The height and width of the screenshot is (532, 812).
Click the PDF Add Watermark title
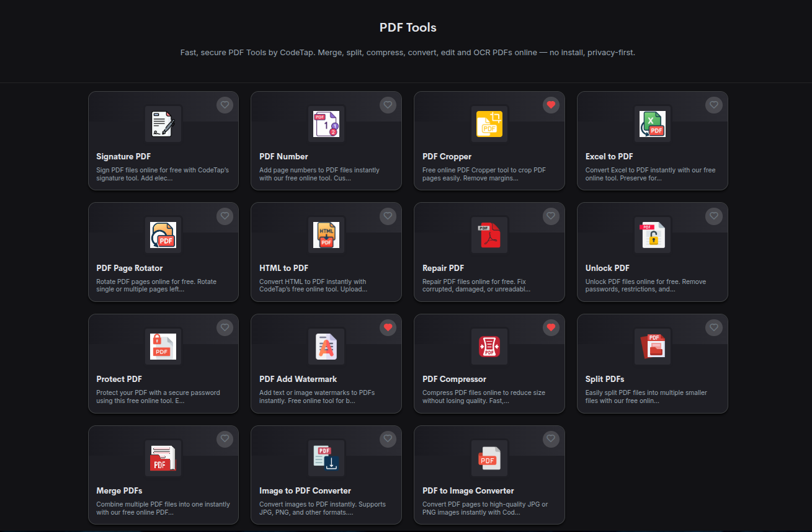point(298,379)
